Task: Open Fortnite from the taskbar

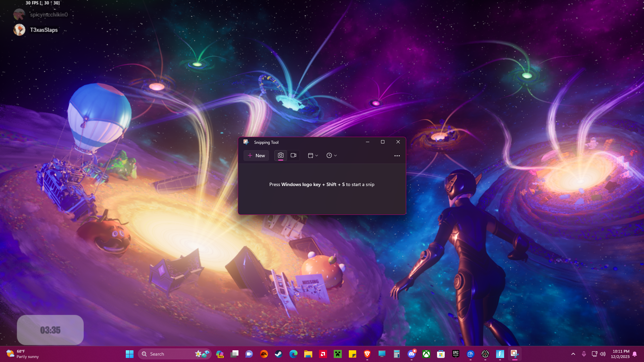Action: click(500, 354)
